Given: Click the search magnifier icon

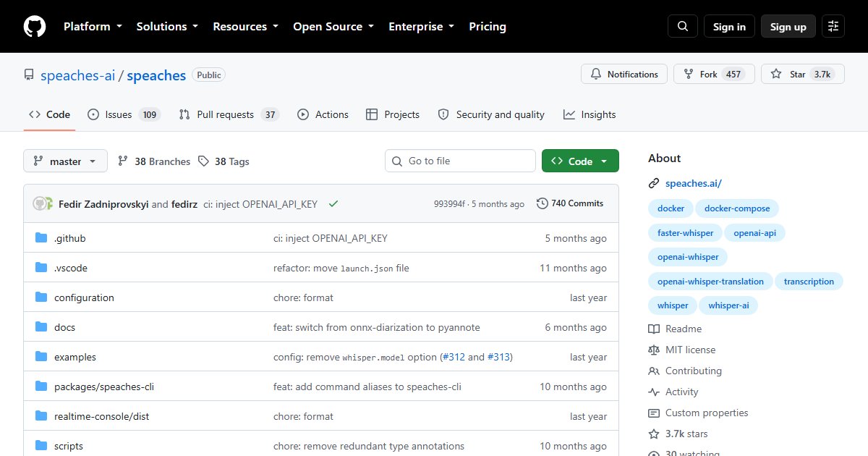Looking at the screenshot, I should pos(683,27).
